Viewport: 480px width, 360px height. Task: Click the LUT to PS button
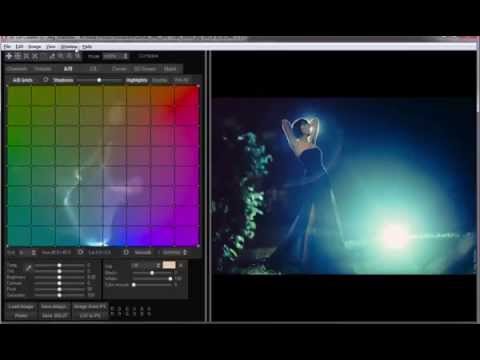[x=90, y=315]
